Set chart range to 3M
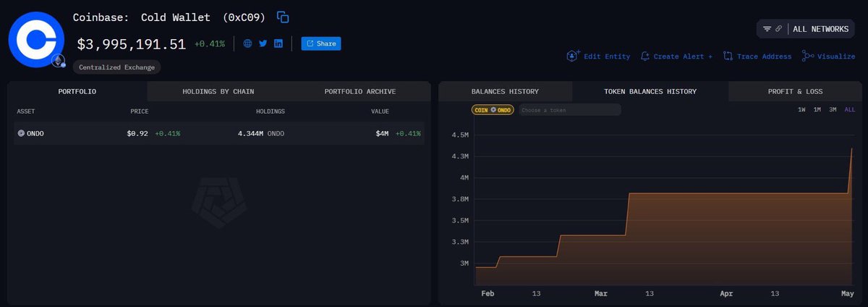The image size is (868, 307). pyautogui.click(x=833, y=109)
